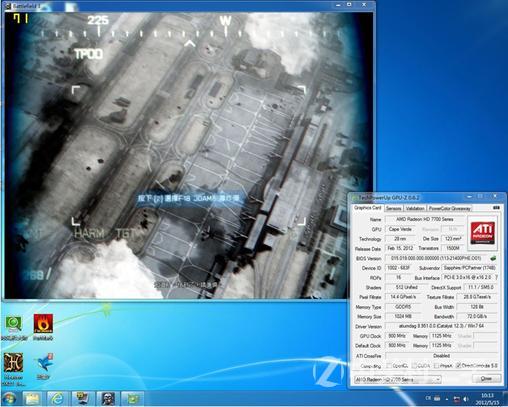The height and width of the screenshot is (407, 508).
Task: Click the Battlefield 3 window title icon
Action: click(8, 6)
